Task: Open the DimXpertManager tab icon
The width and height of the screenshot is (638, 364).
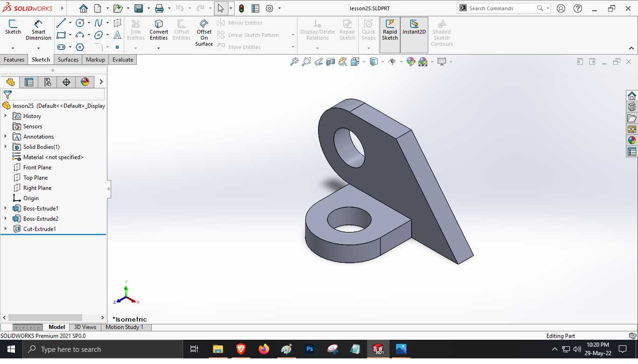Action: 66,82
